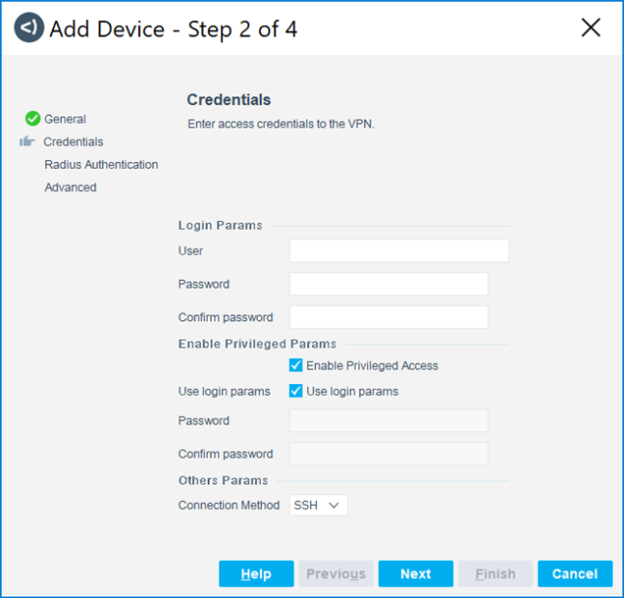Image resolution: width=624 pixels, height=598 pixels.
Task: Open the Radius Authentication step
Action: (x=101, y=165)
